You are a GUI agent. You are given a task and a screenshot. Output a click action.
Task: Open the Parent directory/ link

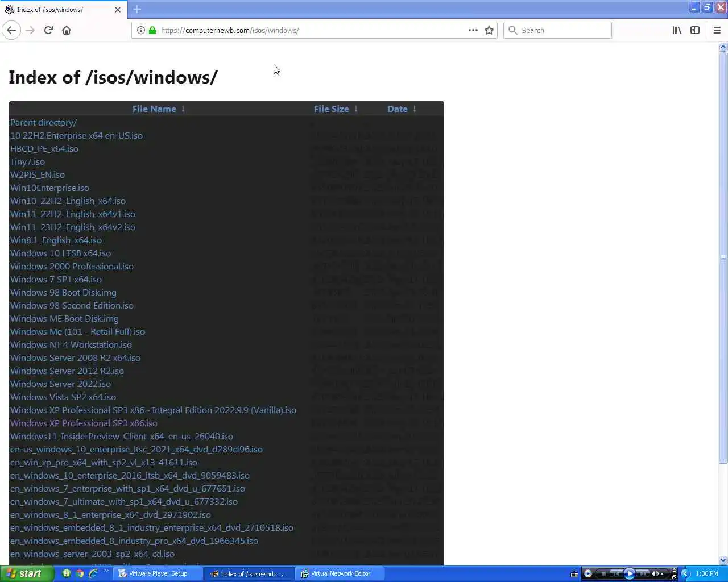[x=43, y=122]
